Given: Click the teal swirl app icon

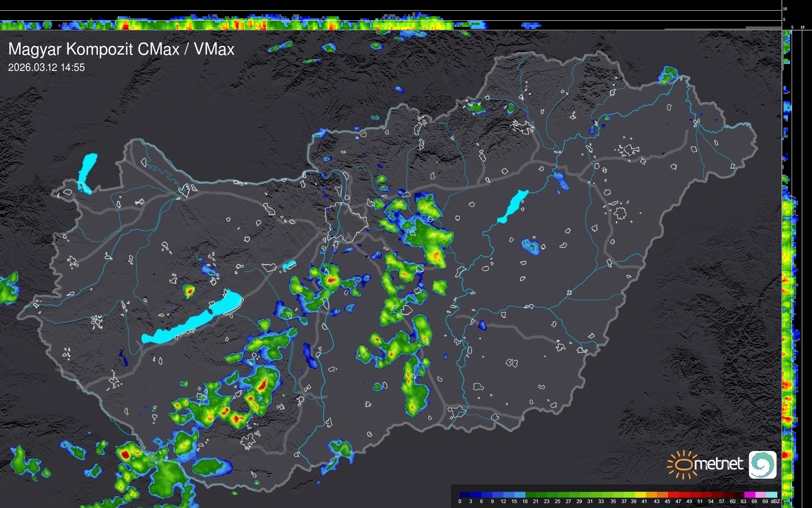Looking at the screenshot, I should pyautogui.click(x=762, y=465).
